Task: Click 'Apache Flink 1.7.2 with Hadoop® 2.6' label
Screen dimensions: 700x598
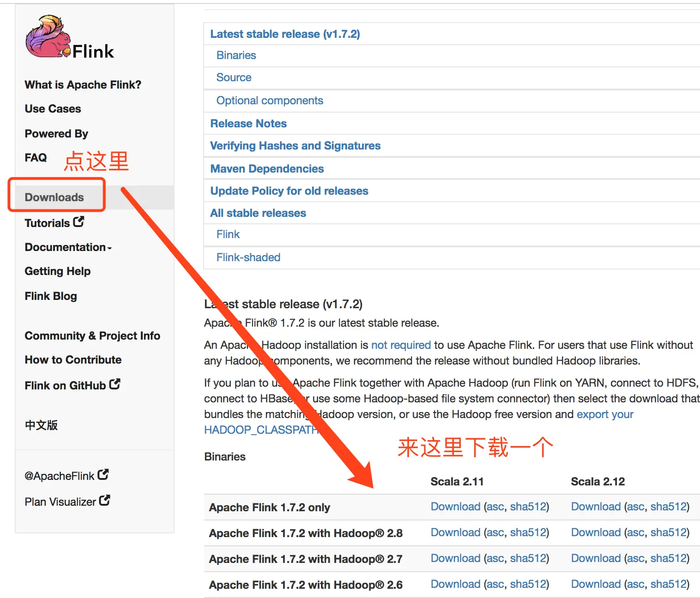Action: pos(306,585)
